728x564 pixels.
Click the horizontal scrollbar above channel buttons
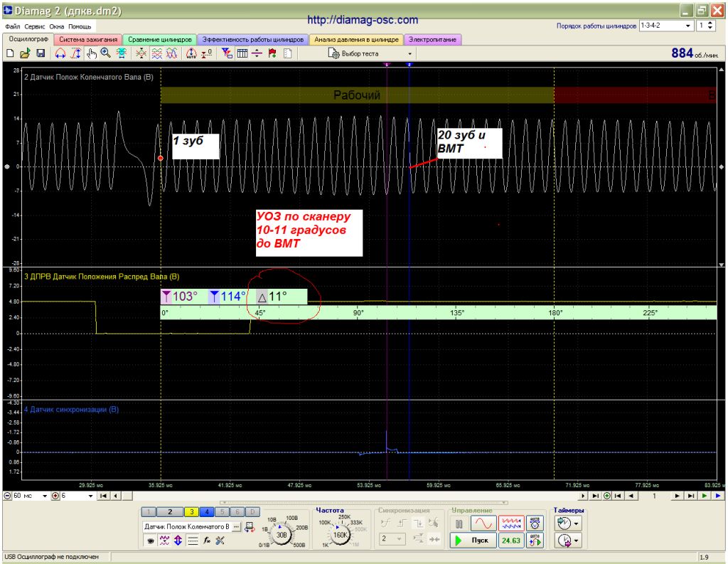pyautogui.click(x=363, y=503)
